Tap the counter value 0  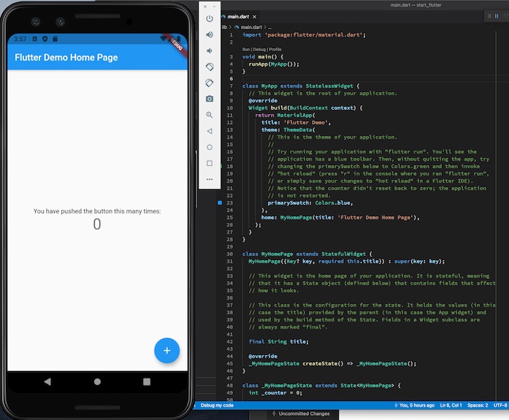click(97, 224)
